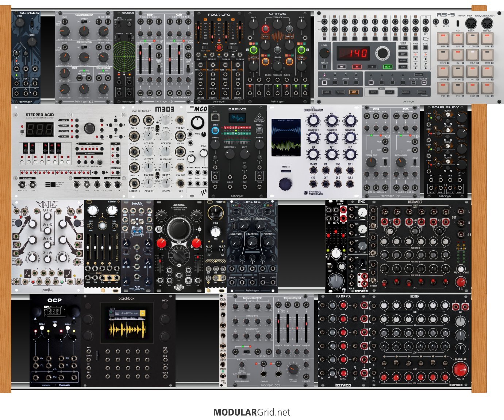Flip the GATE/VCA switch on the M303
Image resolution: width=504 pixels, height=420 pixels.
[157, 176]
